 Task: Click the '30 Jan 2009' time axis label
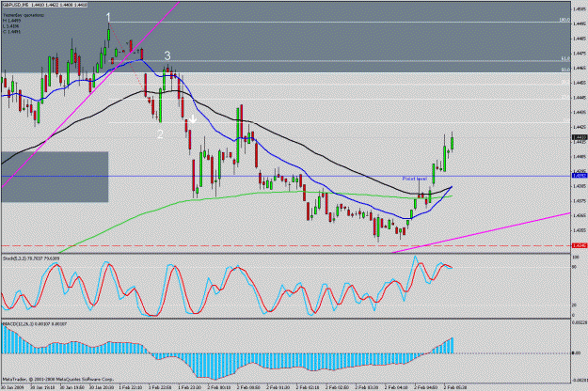pos(12,387)
